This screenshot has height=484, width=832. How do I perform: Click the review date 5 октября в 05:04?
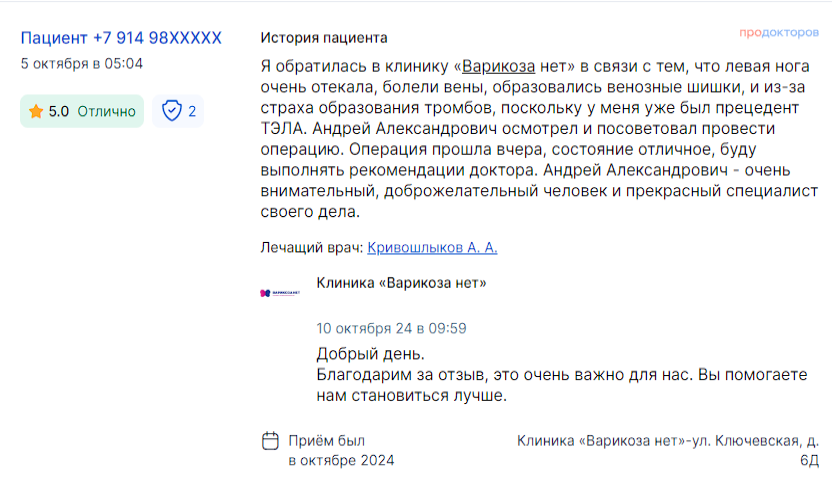point(82,64)
